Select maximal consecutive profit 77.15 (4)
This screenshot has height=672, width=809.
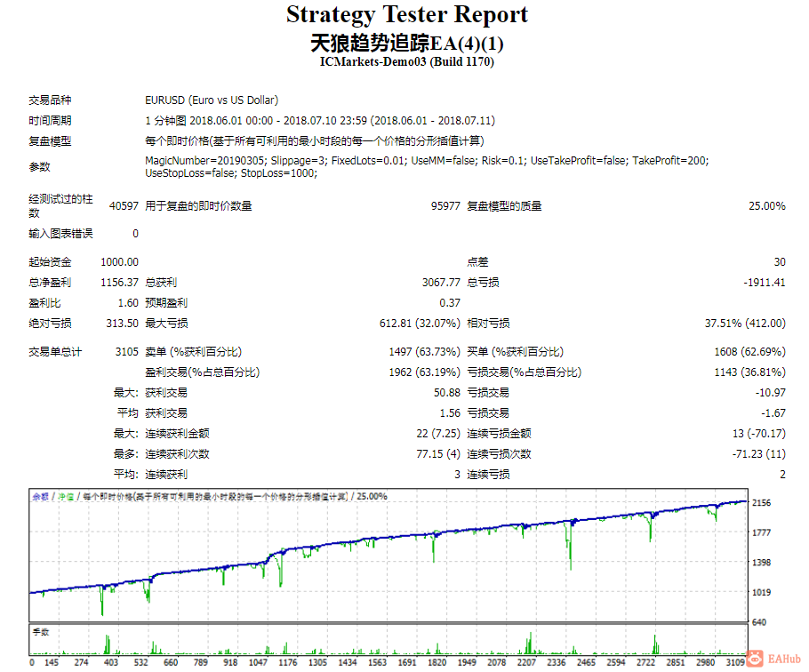tap(438, 454)
